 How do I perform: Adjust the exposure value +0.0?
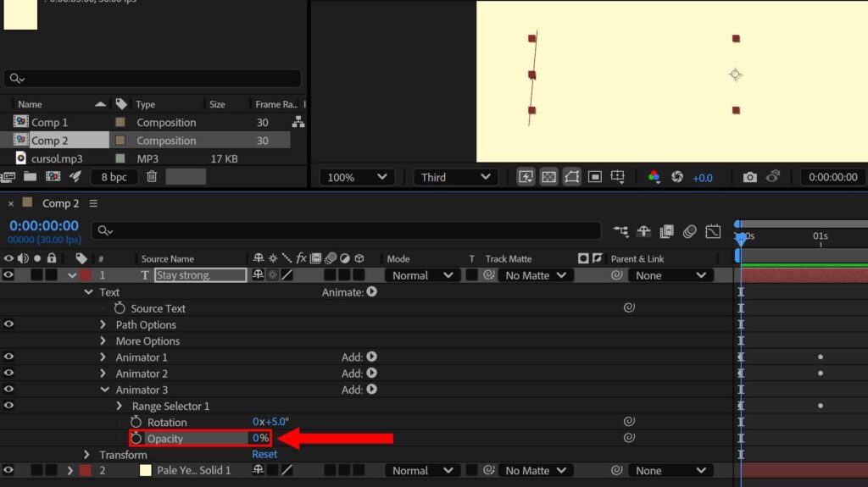coord(703,178)
